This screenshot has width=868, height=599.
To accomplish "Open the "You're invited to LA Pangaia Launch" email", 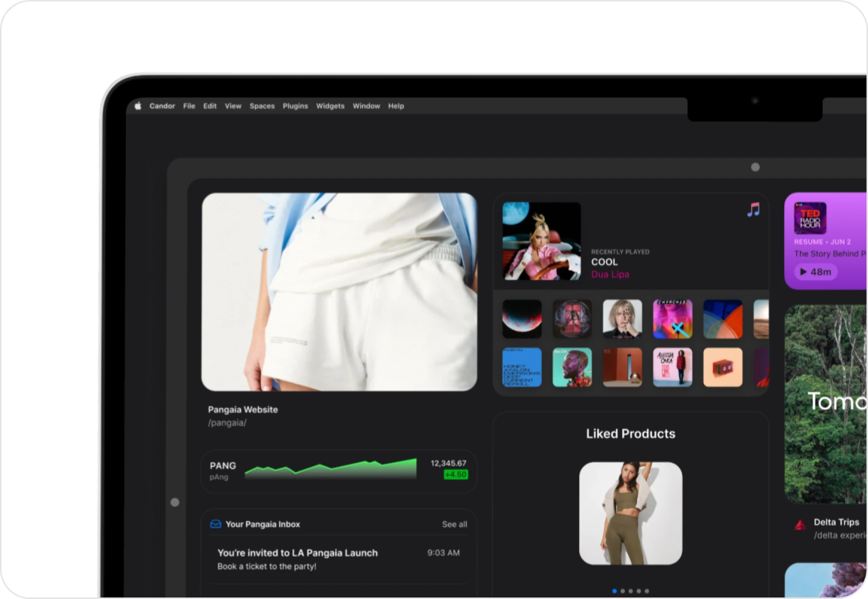I will click(339, 559).
